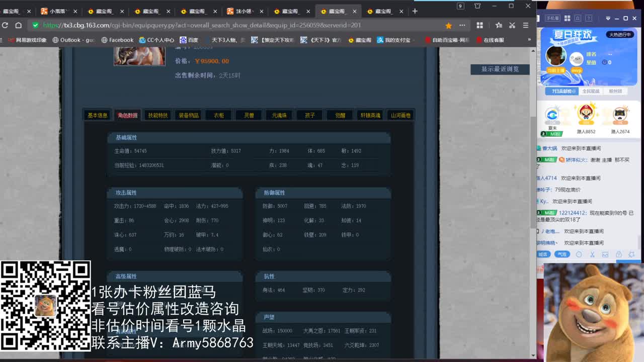Click the scissors screenshot icon in browser toolbar
The height and width of the screenshot is (362, 644).
pos(512,25)
